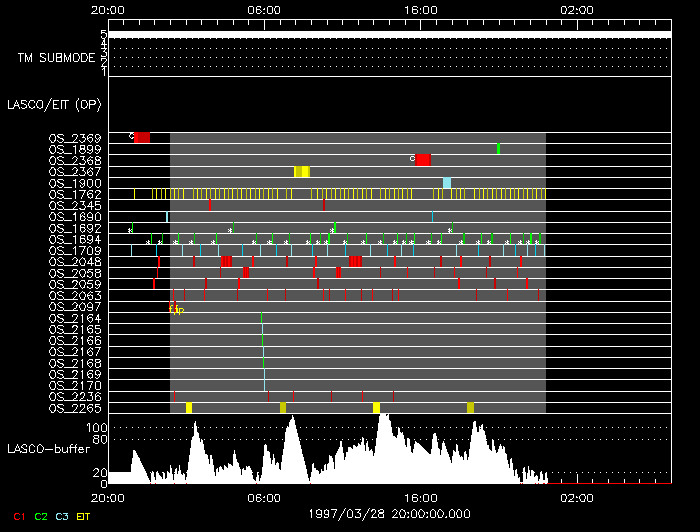700x532 pixels.
Task: Click the OS_2166 row label
Action: click(75, 341)
